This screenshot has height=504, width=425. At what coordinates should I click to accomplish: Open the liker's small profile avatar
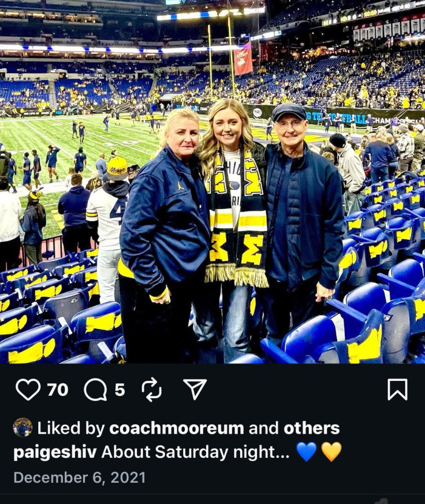tap(23, 427)
